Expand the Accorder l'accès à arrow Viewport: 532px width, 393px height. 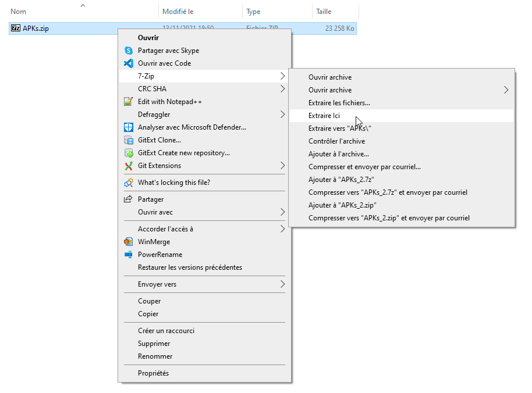282,229
